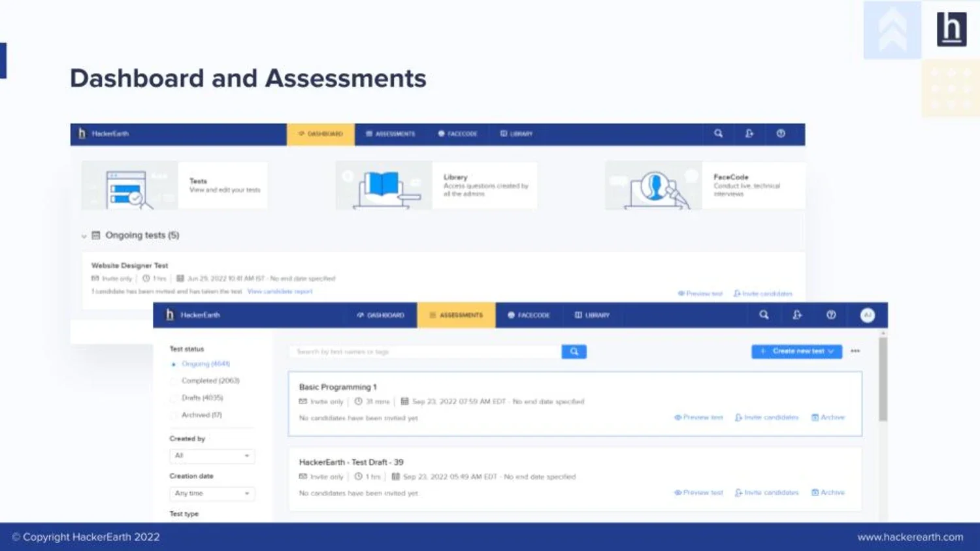Switch to FaceCode tab in Assessments window
Screen dimensions: 980x551
point(529,315)
